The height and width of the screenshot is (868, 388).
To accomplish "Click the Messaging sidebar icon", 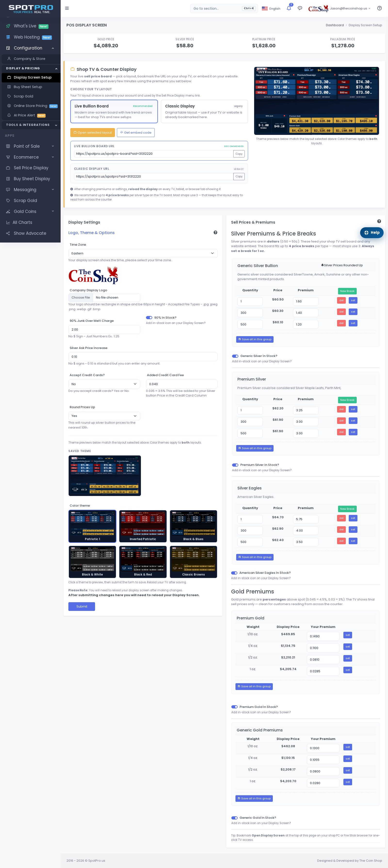I will [8, 190].
